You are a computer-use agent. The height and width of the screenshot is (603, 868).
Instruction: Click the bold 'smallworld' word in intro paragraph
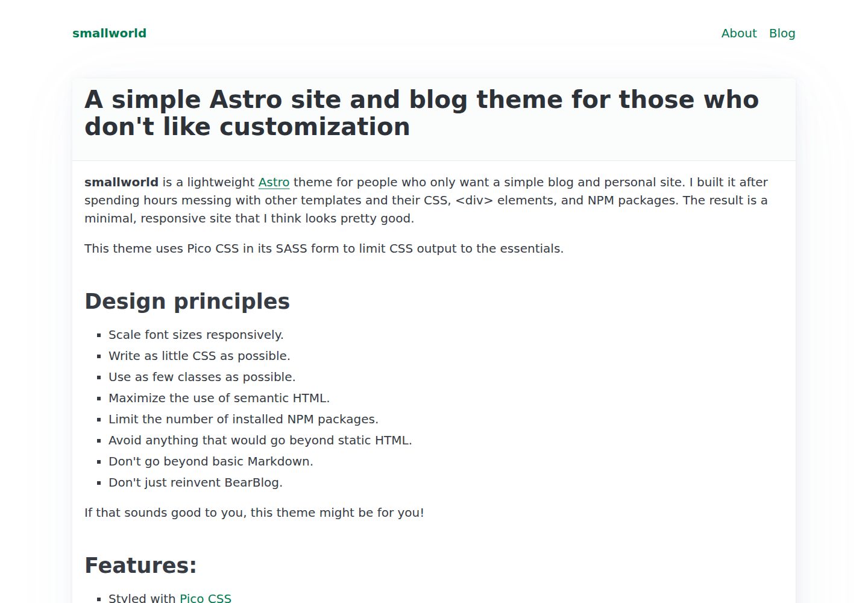[121, 182]
